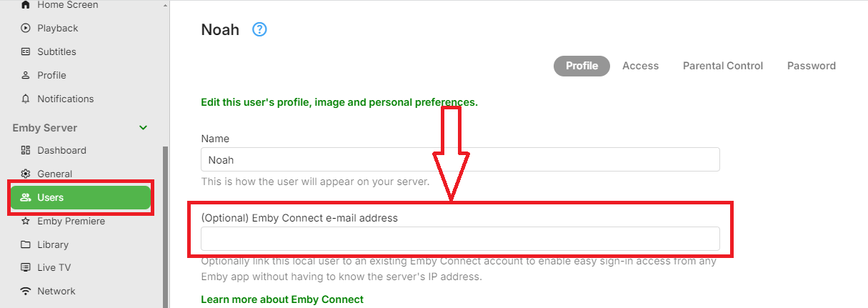Select the Profile tab
The width and height of the screenshot is (868, 308).
click(x=582, y=66)
